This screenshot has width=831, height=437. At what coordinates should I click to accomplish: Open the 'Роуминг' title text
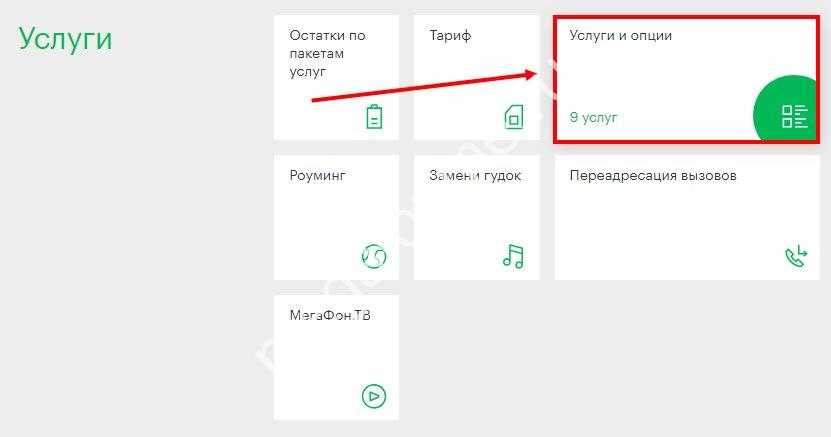click(317, 175)
